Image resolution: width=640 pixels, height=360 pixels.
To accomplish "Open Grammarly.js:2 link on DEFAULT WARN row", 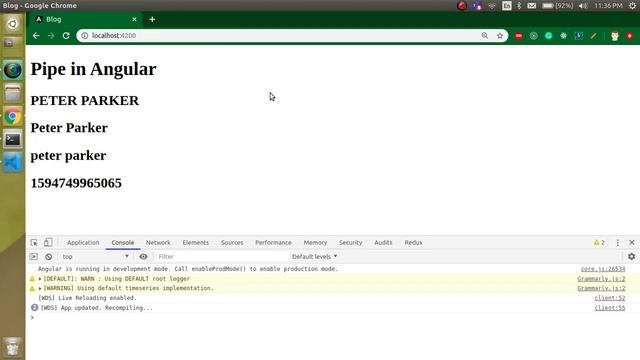I will tap(601, 279).
